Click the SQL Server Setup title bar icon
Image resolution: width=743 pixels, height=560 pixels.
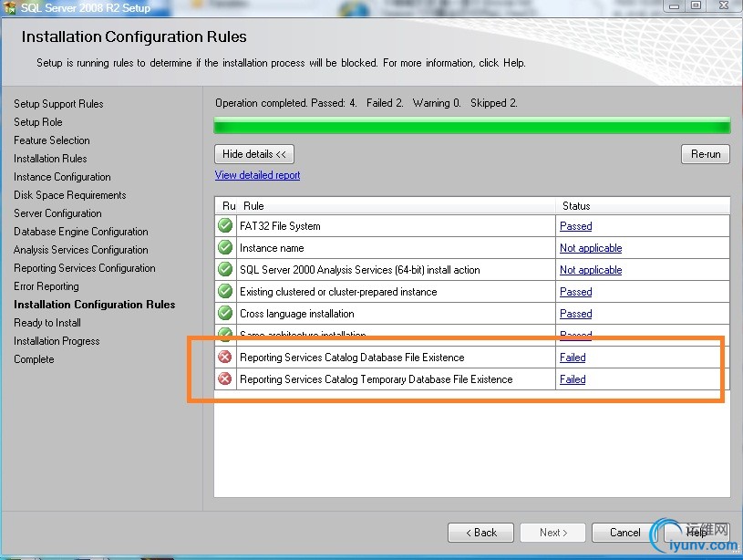tap(9, 7)
